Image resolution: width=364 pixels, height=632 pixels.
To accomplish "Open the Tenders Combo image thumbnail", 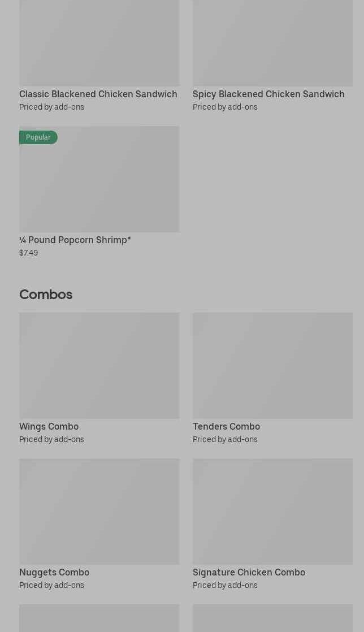I will pos(272,366).
